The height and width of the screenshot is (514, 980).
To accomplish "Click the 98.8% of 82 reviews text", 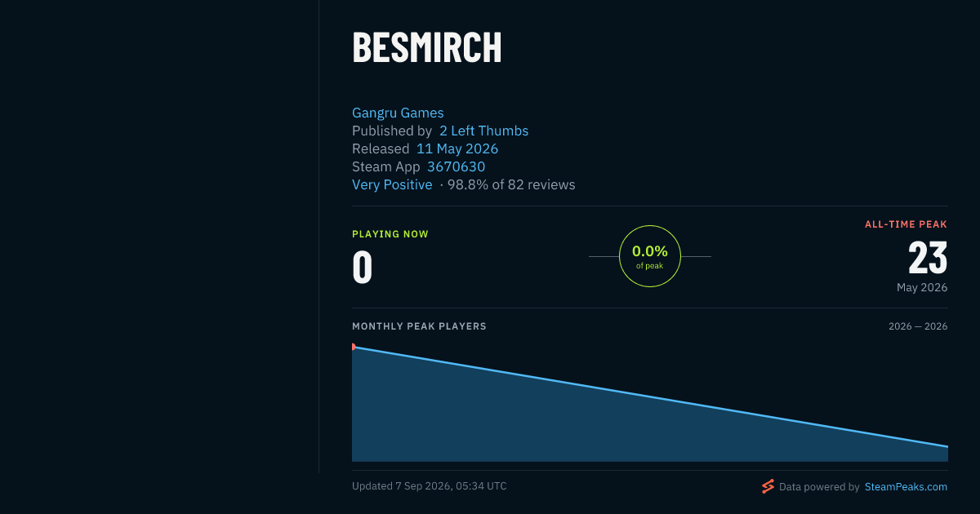I will pos(511,184).
